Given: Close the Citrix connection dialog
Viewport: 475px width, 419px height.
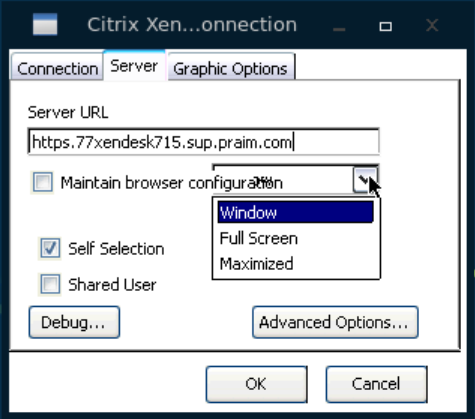Looking at the screenshot, I should [x=432, y=26].
